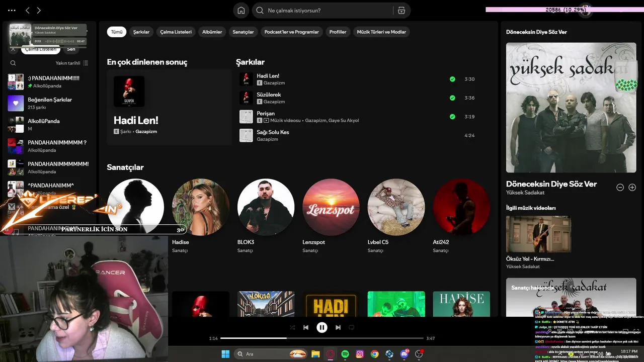Select the Şarkılar filter chip
Image resolution: width=644 pixels, height=362 pixels.
(141, 32)
